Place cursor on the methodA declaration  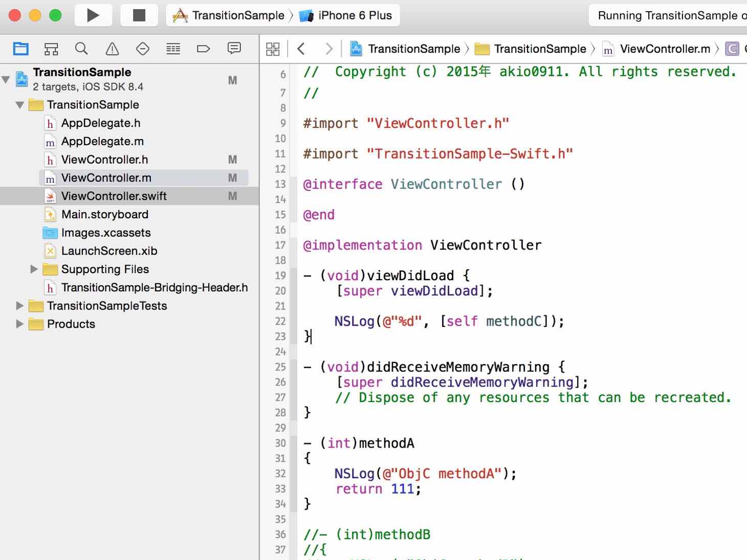[359, 443]
